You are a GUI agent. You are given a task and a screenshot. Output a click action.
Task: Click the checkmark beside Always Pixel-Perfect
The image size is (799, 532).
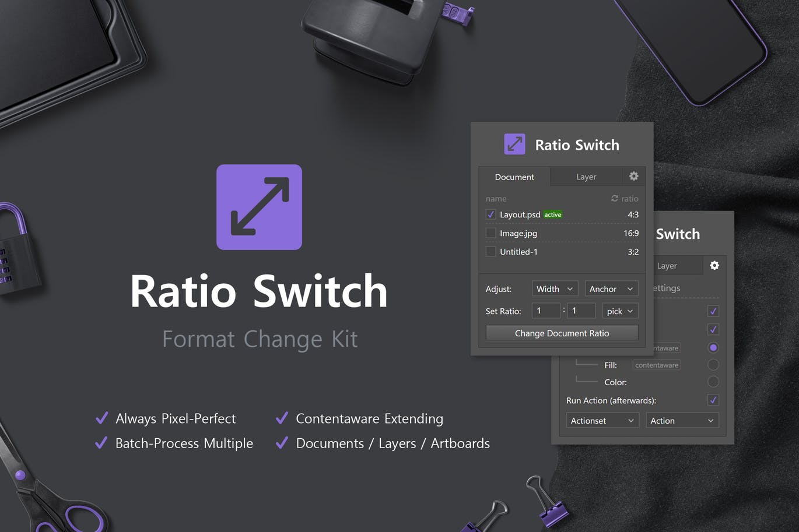coord(101,418)
